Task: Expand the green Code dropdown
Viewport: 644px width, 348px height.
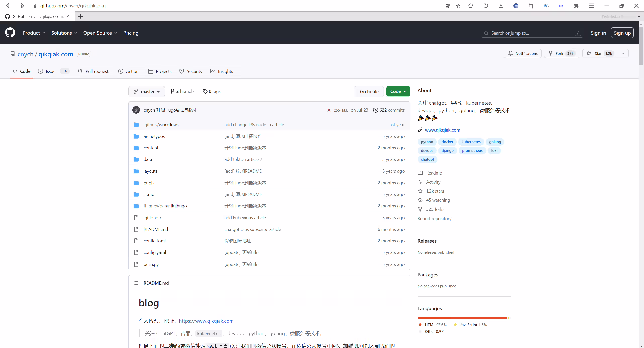Action: (x=398, y=91)
